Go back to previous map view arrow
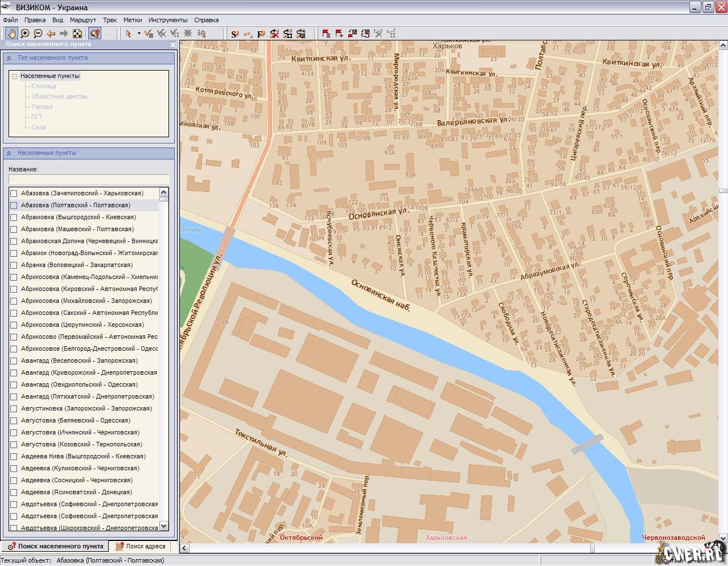This screenshot has height=566, width=728. pyautogui.click(x=51, y=34)
